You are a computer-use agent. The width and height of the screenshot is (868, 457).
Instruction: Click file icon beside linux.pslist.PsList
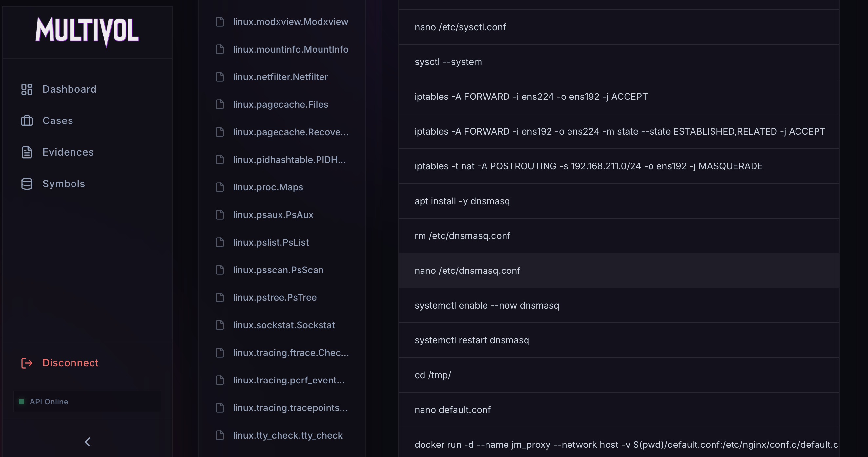[x=220, y=242]
